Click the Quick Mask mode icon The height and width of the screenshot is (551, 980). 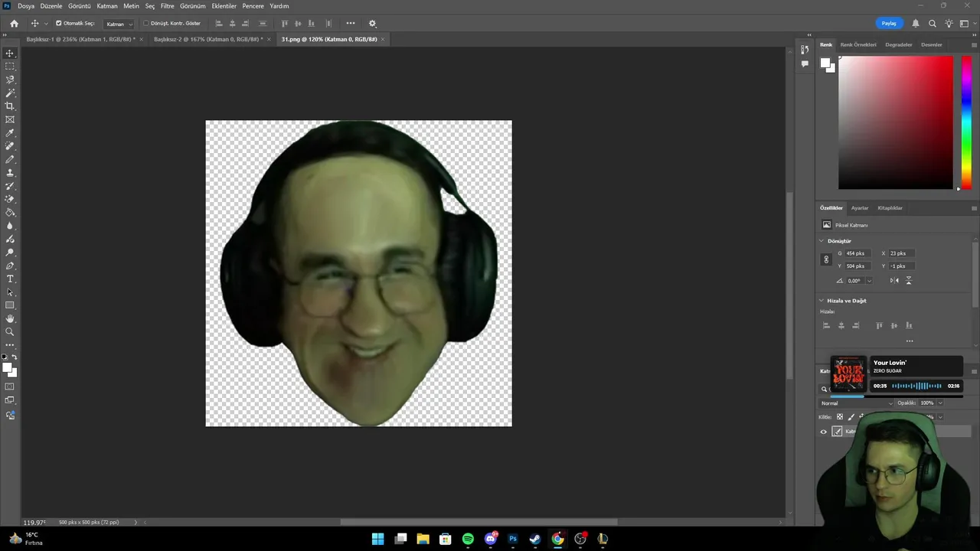click(10, 386)
